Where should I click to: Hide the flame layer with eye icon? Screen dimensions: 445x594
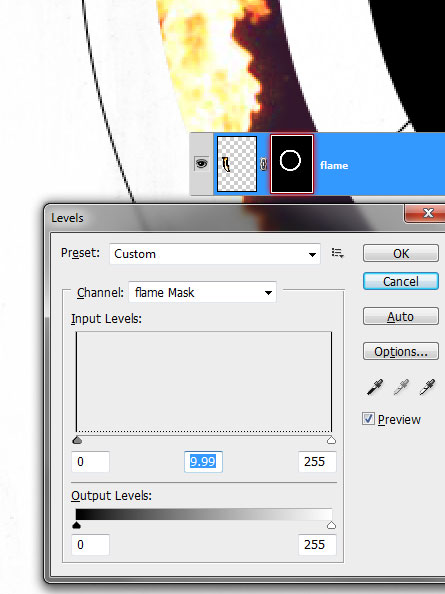point(201,164)
